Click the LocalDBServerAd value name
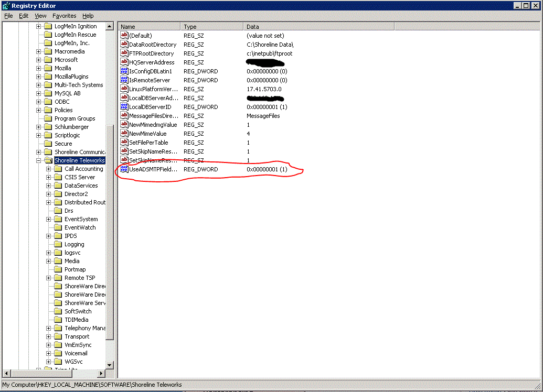The height and width of the screenshot is (392, 543). click(154, 98)
